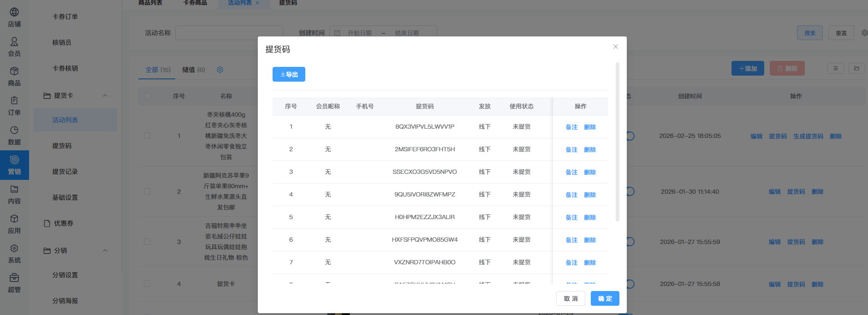
Task: Open 活动列表 in the side menu
Action: 75,120
